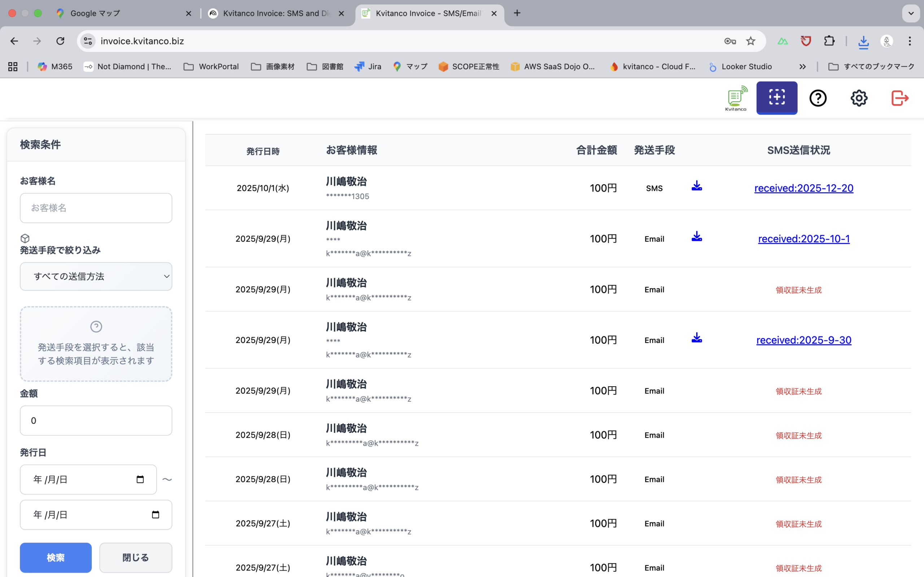The image size is (924, 577).
Task: Click the Kvitanco logo icon
Action: [736, 98]
